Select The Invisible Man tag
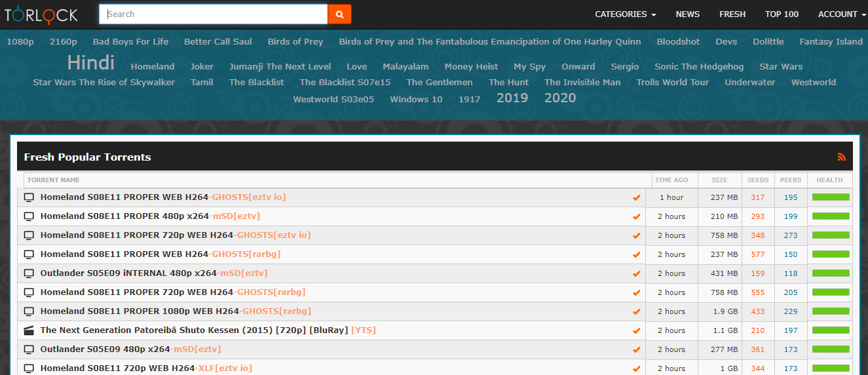The image size is (868, 375). coord(582,82)
